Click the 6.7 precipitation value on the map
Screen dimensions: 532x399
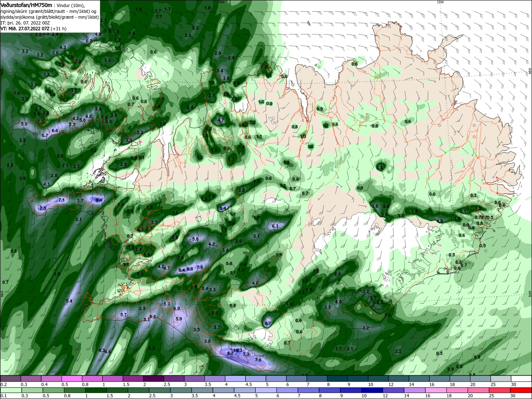[x=45, y=135]
